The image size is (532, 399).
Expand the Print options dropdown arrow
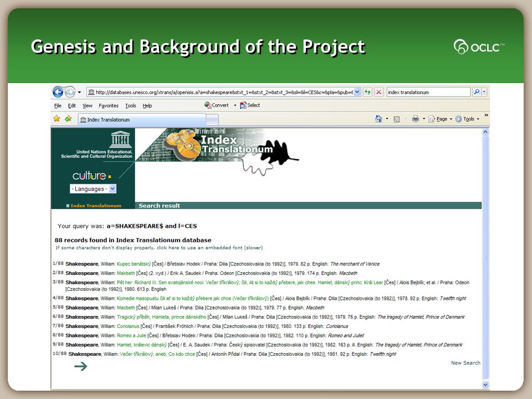pos(424,119)
